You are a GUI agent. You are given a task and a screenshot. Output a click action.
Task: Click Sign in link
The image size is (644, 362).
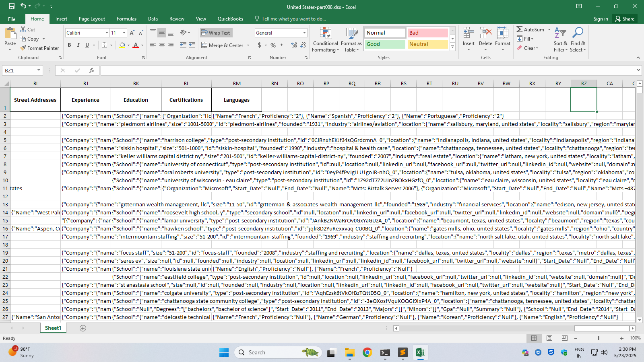point(601,19)
